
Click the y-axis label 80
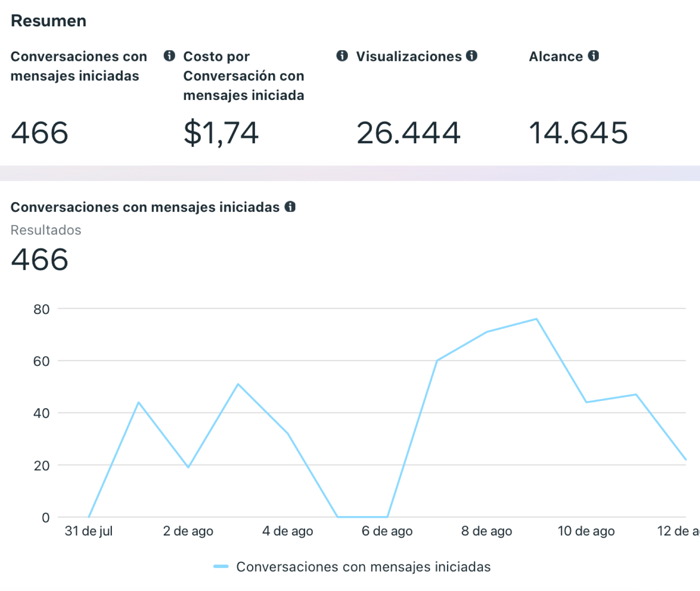click(x=42, y=309)
